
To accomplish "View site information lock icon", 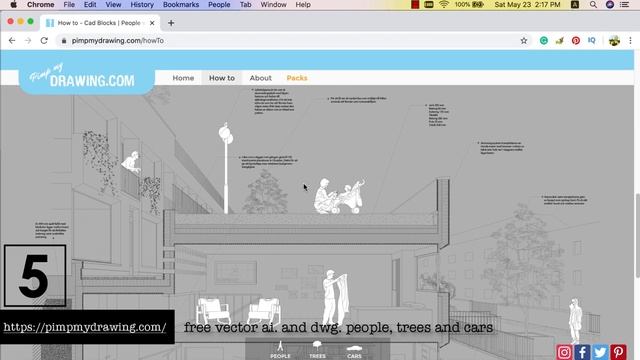I will 64,40.
